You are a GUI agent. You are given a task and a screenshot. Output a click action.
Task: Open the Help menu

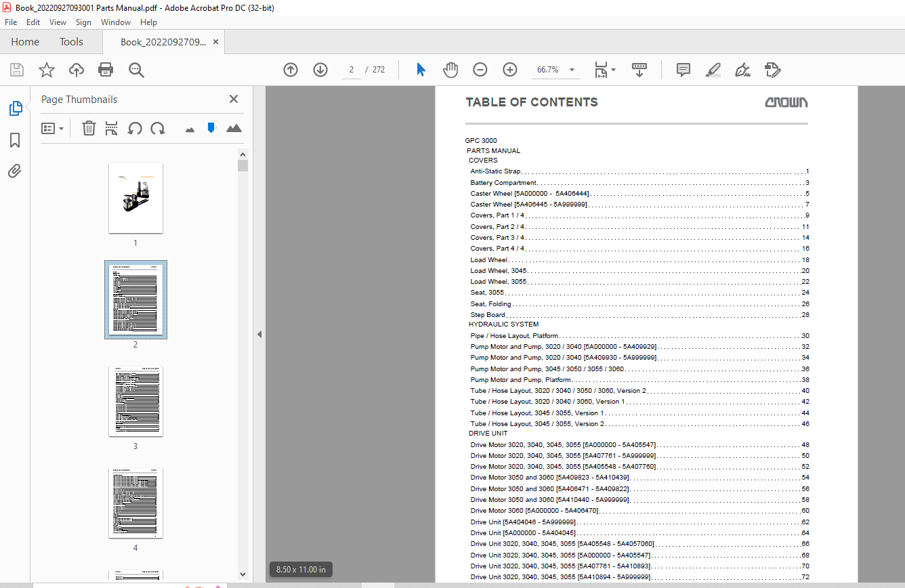[148, 22]
